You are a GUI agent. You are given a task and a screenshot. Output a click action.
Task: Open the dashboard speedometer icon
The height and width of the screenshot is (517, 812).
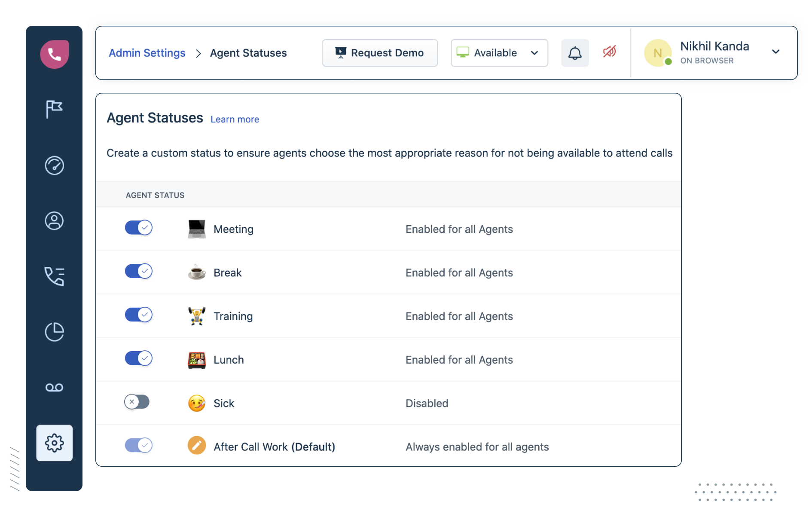point(54,165)
